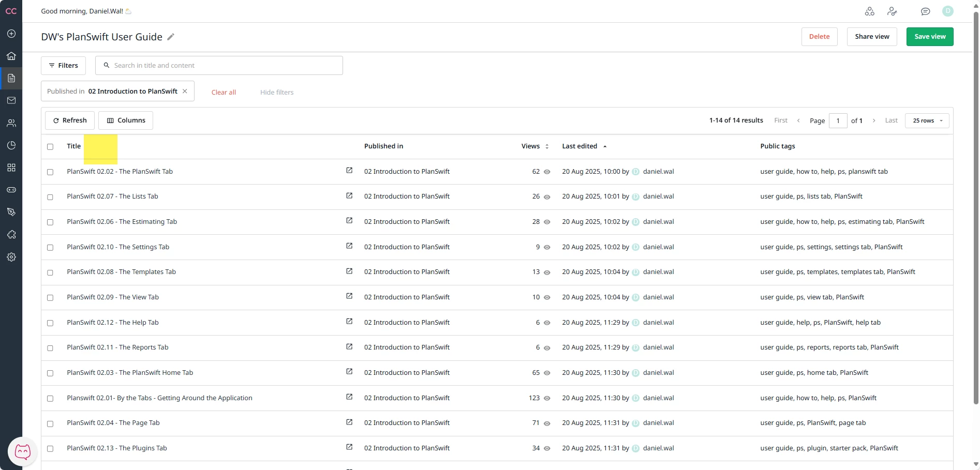Toggle the select-all checkbox in table header
This screenshot has width=980, height=470.
pyautogui.click(x=50, y=147)
